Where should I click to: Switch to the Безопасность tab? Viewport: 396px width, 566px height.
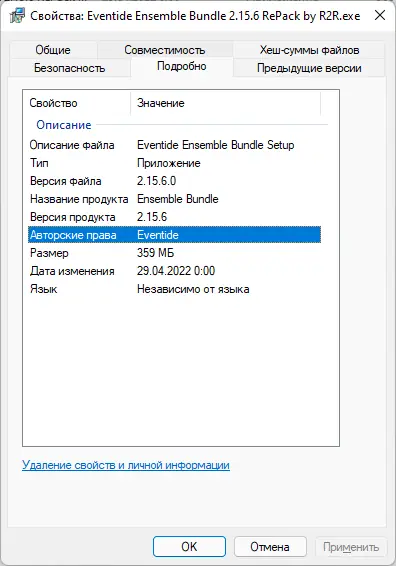click(x=69, y=68)
